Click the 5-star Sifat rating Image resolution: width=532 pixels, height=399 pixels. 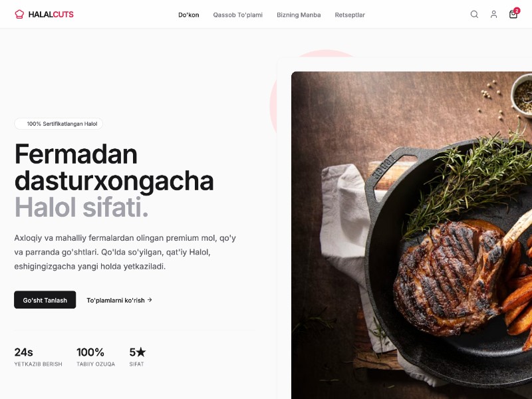click(138, 356)
